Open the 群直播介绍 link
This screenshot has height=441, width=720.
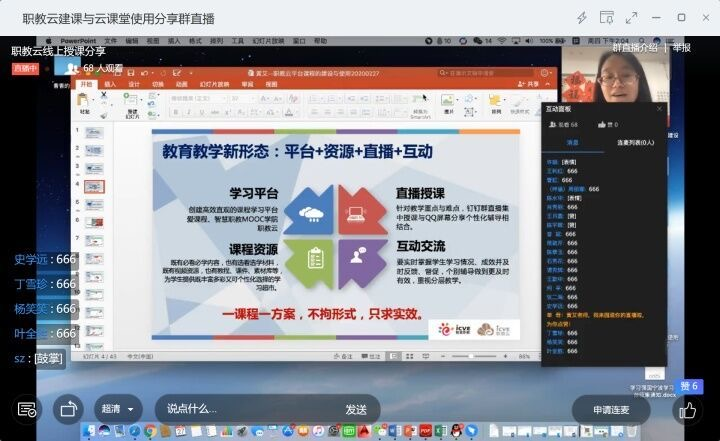(x=635, y=46)
